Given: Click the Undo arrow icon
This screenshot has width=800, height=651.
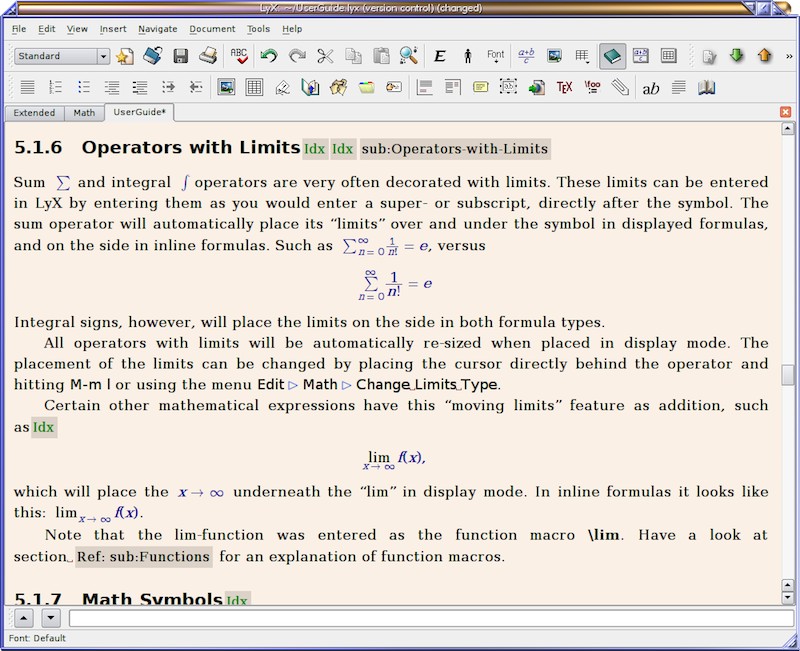Looking at the screenshot, I should (x=268, y=56).
